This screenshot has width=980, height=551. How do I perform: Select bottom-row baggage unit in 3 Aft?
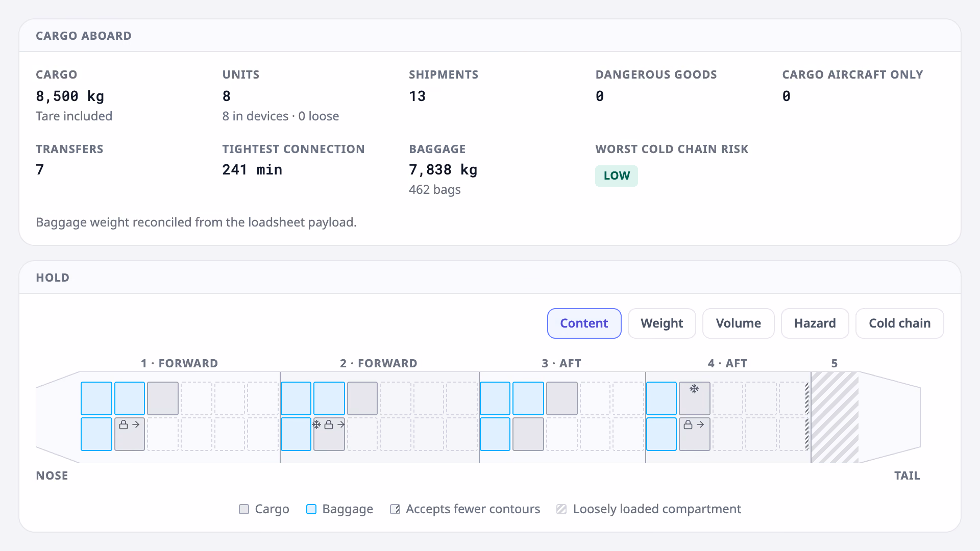tap(495, 434)
